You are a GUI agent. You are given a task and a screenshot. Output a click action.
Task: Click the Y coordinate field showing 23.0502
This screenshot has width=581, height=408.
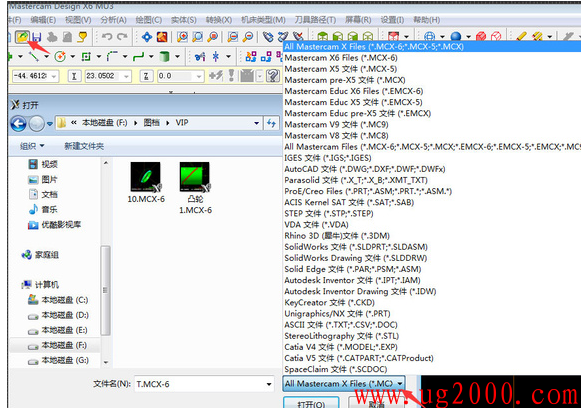point(107,76)
